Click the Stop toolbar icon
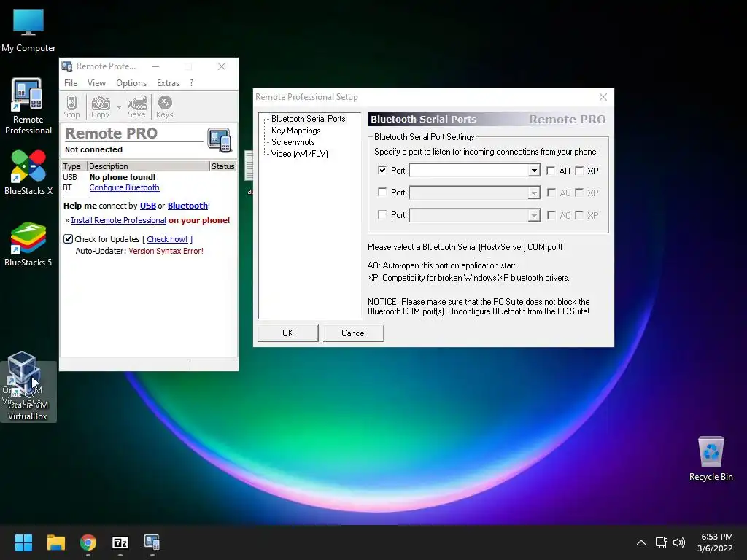747x560 pixels. point(71,106)
